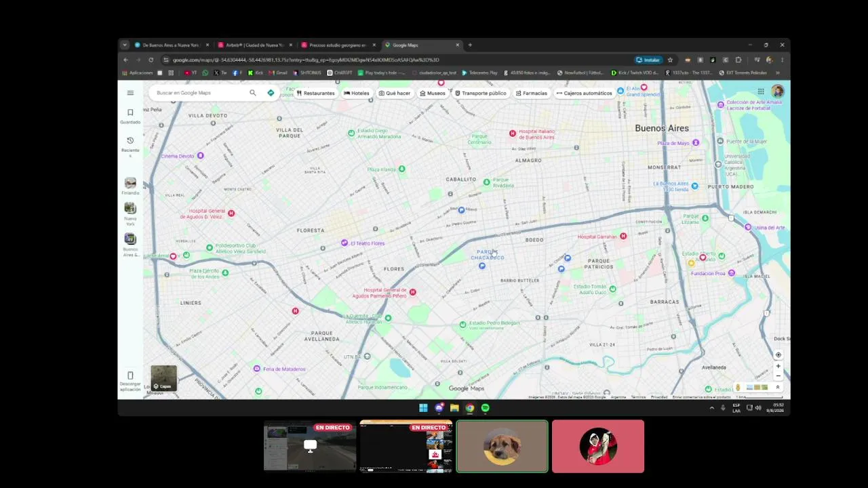
Task: Click the Hospital Italiano map marker
Action: tap(512, 134)
